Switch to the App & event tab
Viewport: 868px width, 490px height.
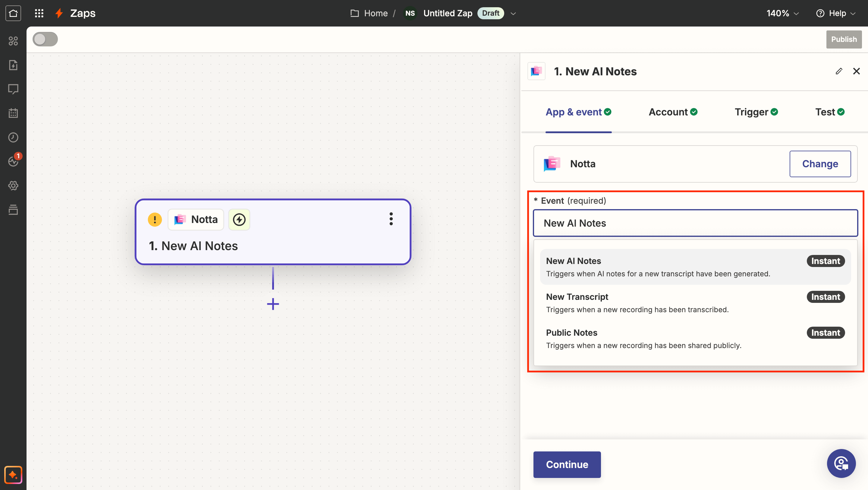click(x=579, y=112)
